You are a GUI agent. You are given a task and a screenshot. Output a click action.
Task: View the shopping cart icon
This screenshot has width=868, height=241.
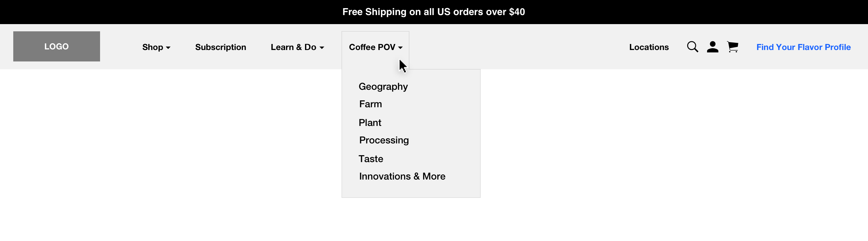[x=733, y=47]
